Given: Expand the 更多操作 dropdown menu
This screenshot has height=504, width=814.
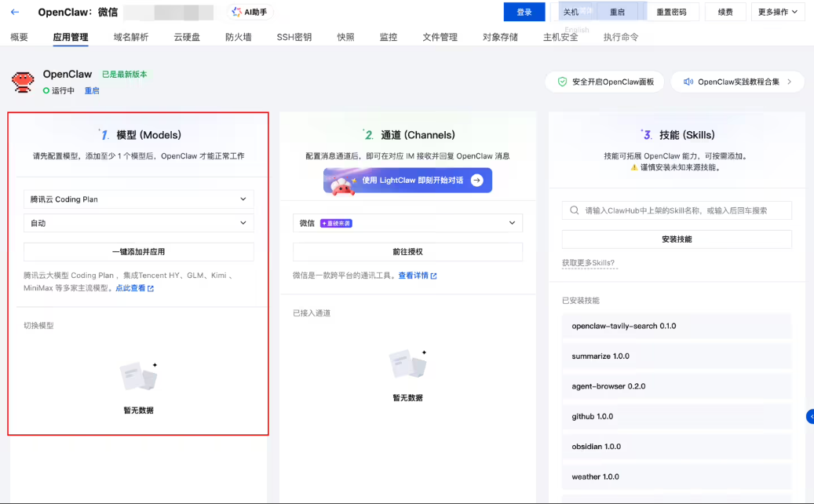Looking at the screenshot, I should click(x=778, y=12).
